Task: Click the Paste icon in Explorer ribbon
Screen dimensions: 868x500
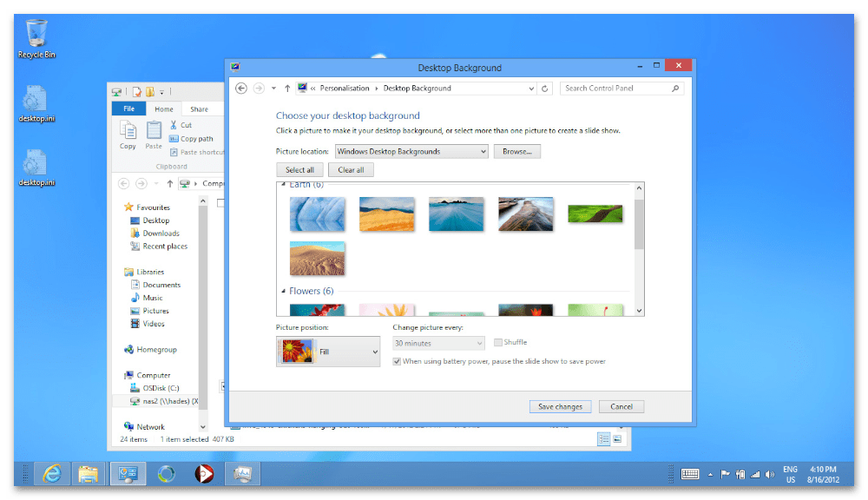Action: coord(154,134)
